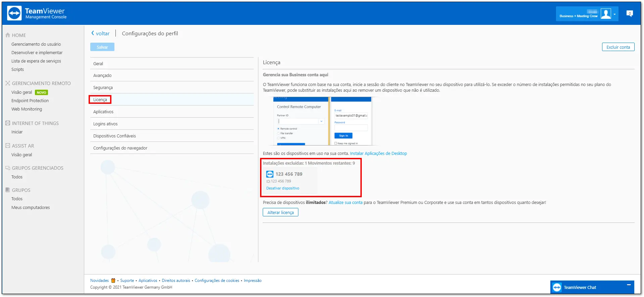Click the Suporte footer link
Image resolution: width=644 pixels, height=297 pixels.
pyautogui.click(x=127, y=281)
